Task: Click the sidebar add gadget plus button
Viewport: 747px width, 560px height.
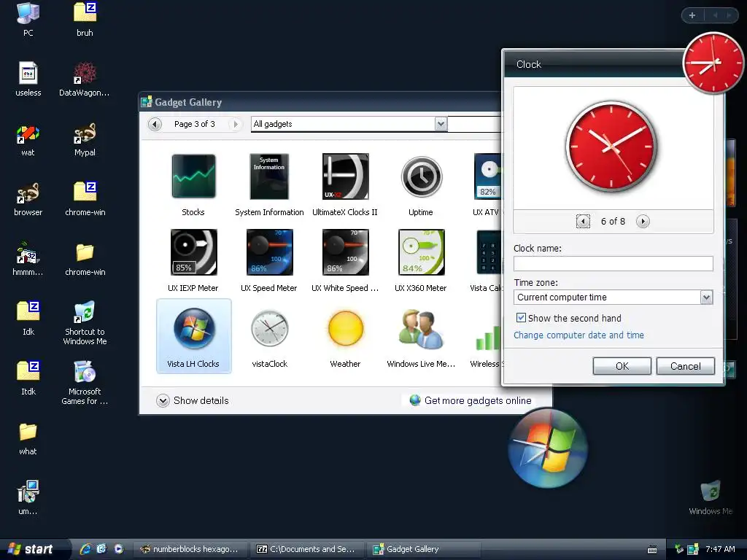Action: point(692,15)
